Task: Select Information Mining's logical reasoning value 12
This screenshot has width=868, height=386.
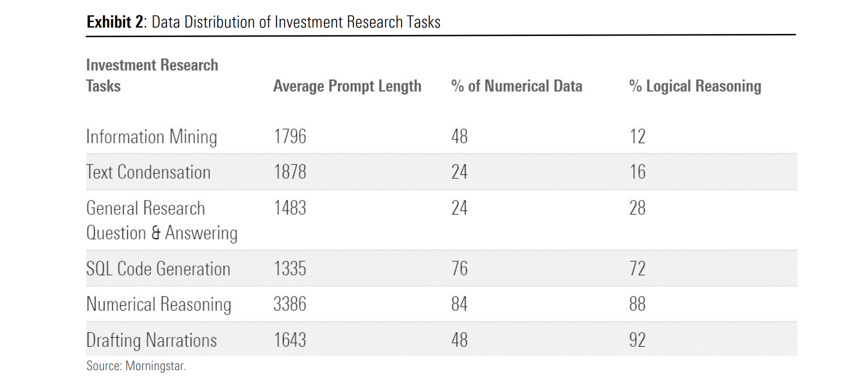Action: (637, 137)
